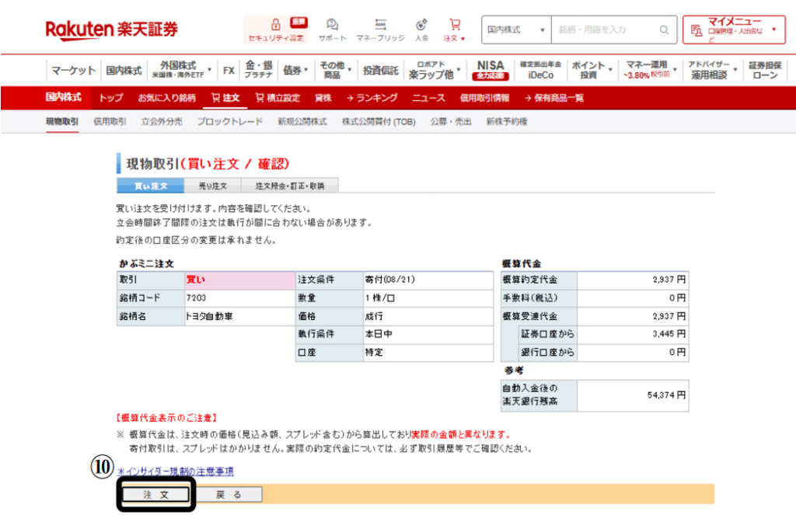Click stock code 7203 cell
Viewport: 796px width, 532px height.
(240, 297)
